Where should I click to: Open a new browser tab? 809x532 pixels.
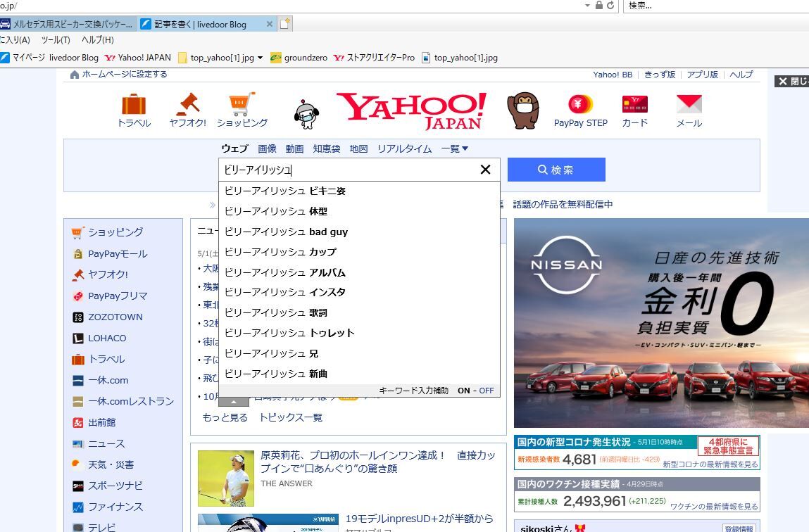pos(284,24)
